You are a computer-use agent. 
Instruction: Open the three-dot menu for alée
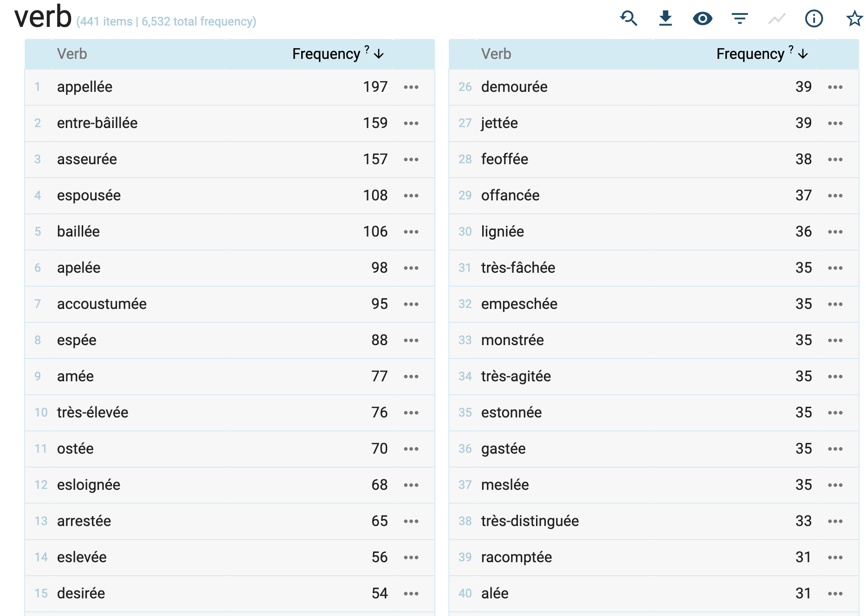(835, 594)
